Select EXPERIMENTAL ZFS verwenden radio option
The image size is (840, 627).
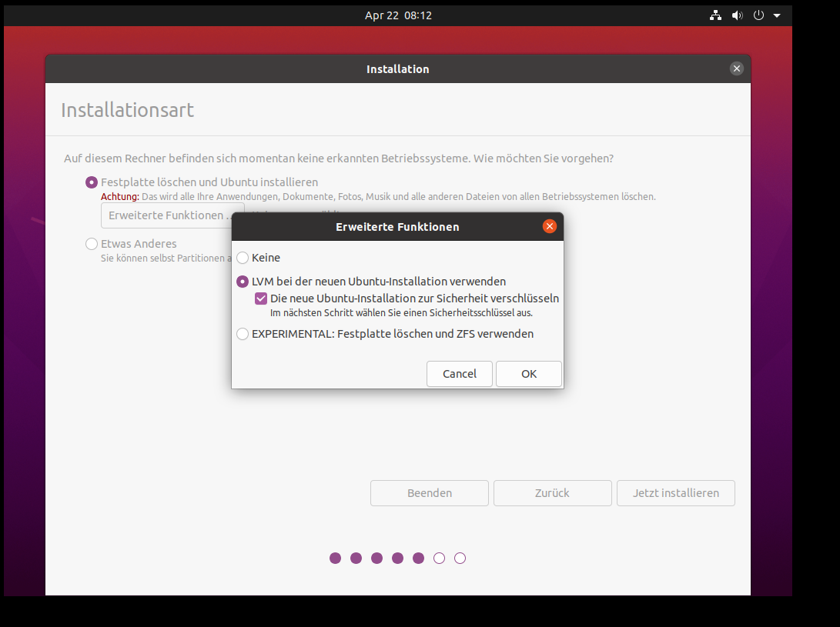pos(243,334)
